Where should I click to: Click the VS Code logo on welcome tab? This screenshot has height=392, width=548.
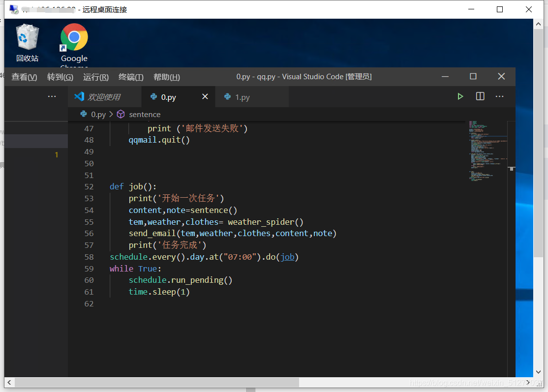click(x=79, y=96)
